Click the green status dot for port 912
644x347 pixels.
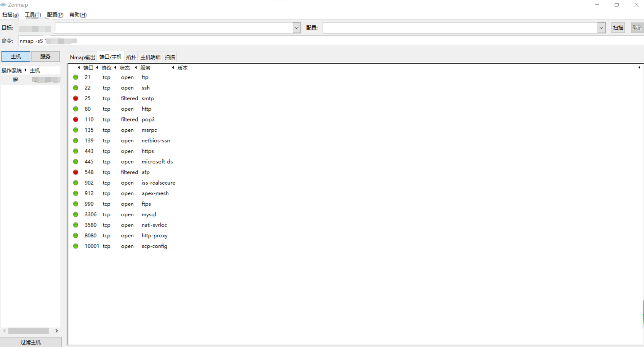tap(76, 193)
